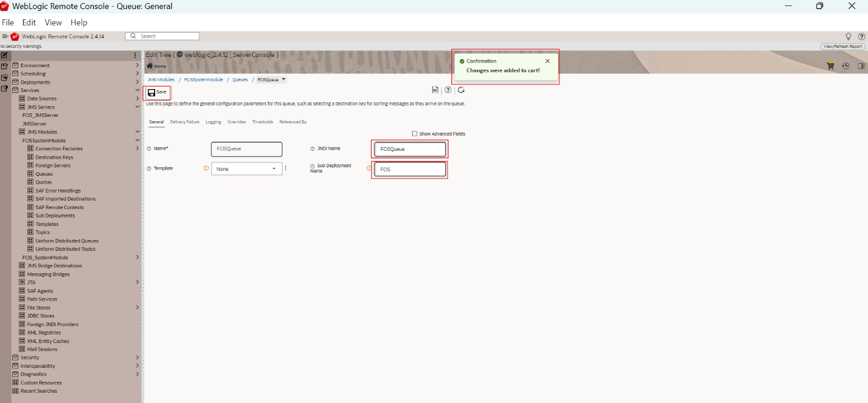Image resolution: width=868 pixels, height=403 pixels.
Task: Expand the FCIS_SystemModule node chevron
Action: tap(138, 258)
